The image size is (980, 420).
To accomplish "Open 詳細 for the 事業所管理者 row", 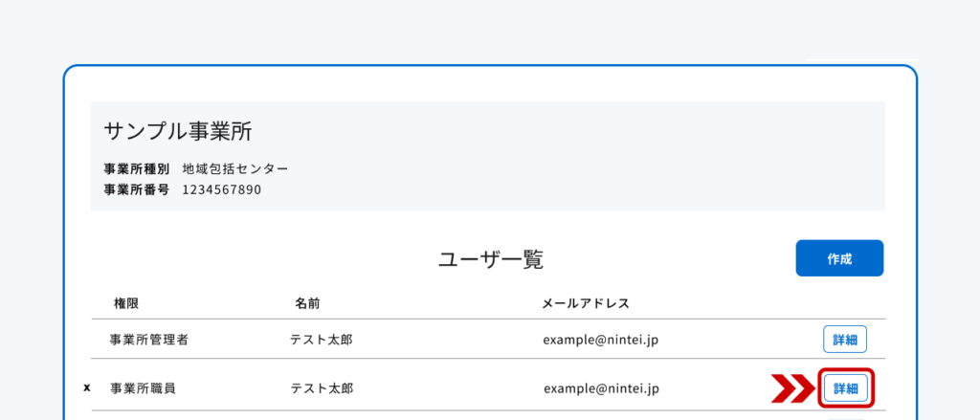I will [x=845, y=340].
